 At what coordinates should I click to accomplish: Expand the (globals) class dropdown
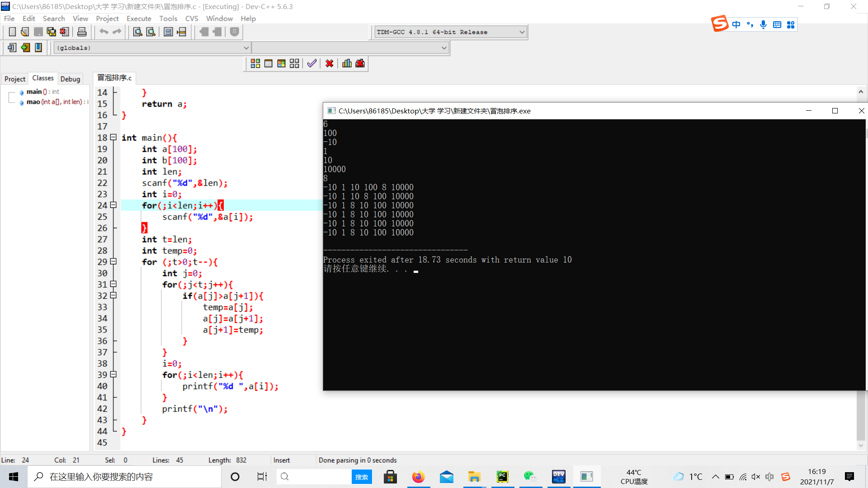tap(246, 48)
